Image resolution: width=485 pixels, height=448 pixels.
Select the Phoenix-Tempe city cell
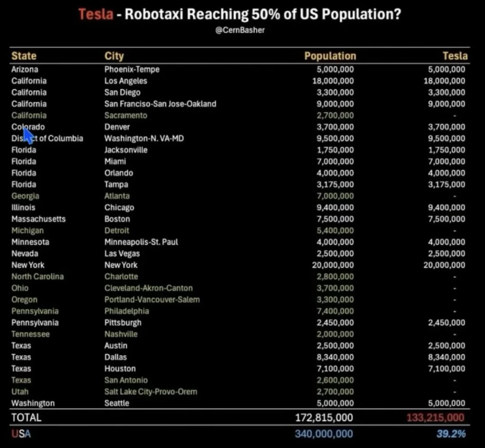[132, 69]
